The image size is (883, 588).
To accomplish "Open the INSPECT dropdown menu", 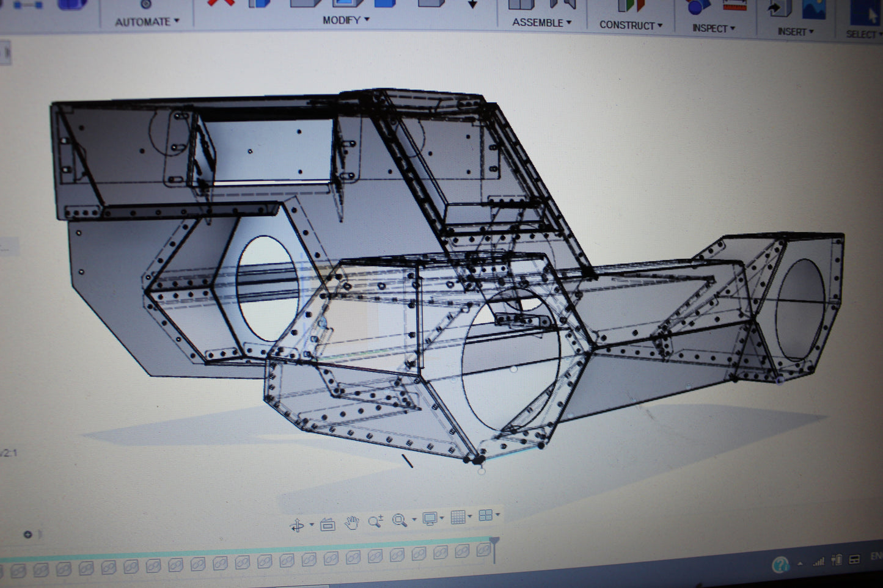I will tap(713, 28).
